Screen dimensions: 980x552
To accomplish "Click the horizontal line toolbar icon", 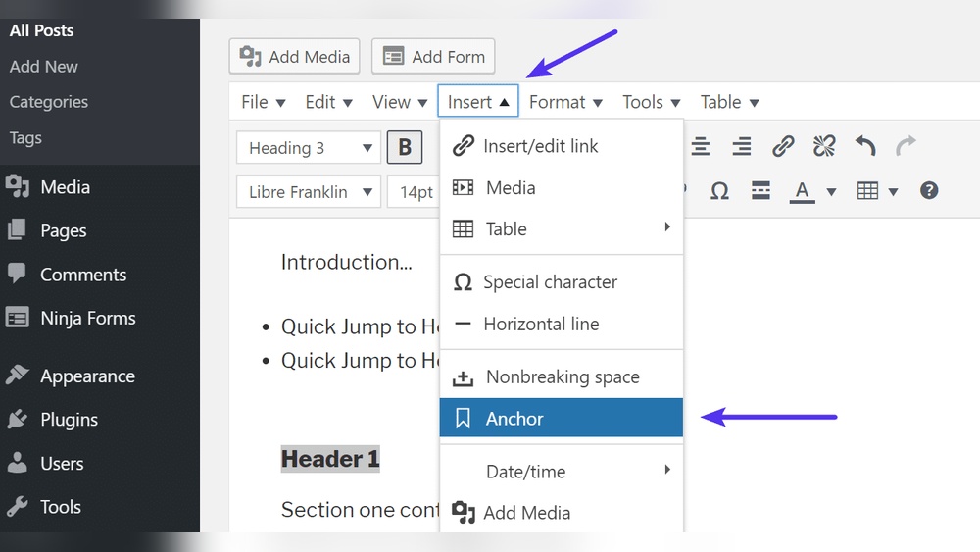I will coord(760,190).
